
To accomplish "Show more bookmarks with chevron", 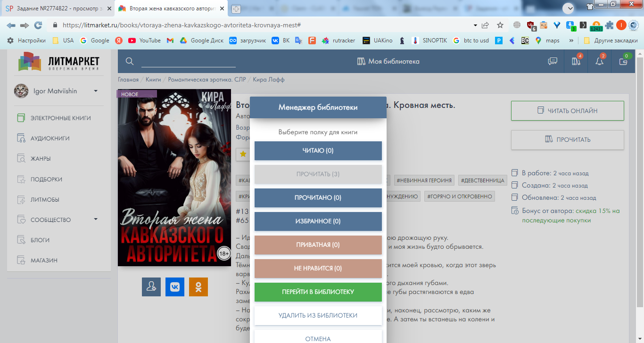I will 572,41.
